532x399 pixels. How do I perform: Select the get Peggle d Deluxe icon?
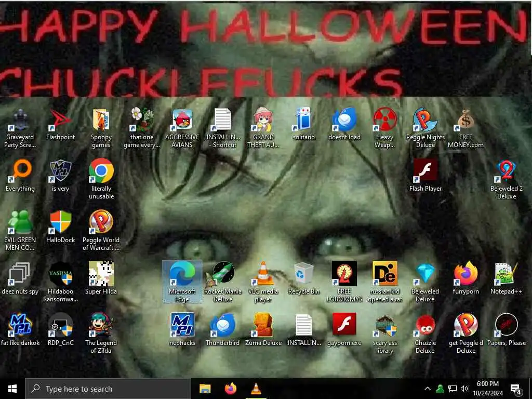tap(466, 334)
